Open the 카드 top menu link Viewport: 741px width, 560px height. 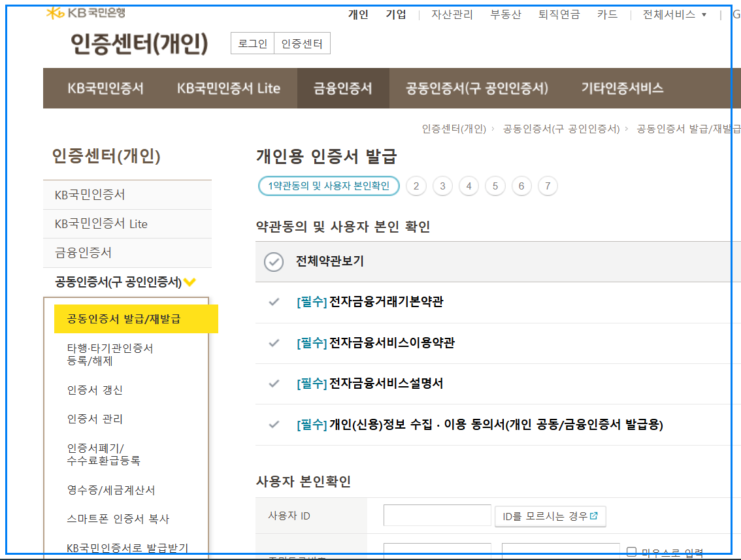click(607, 14)
